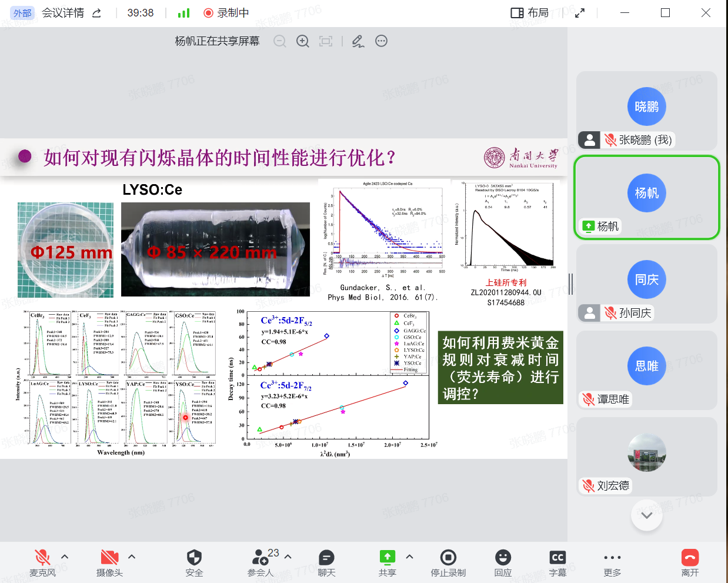Expand the participant list down chevron
This screenshot has width=728, height=583.
point(647,515)
